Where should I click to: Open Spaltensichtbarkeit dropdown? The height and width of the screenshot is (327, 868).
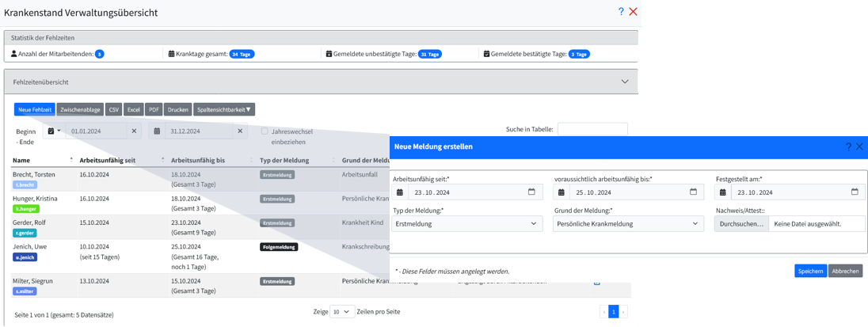coord(224,109)
